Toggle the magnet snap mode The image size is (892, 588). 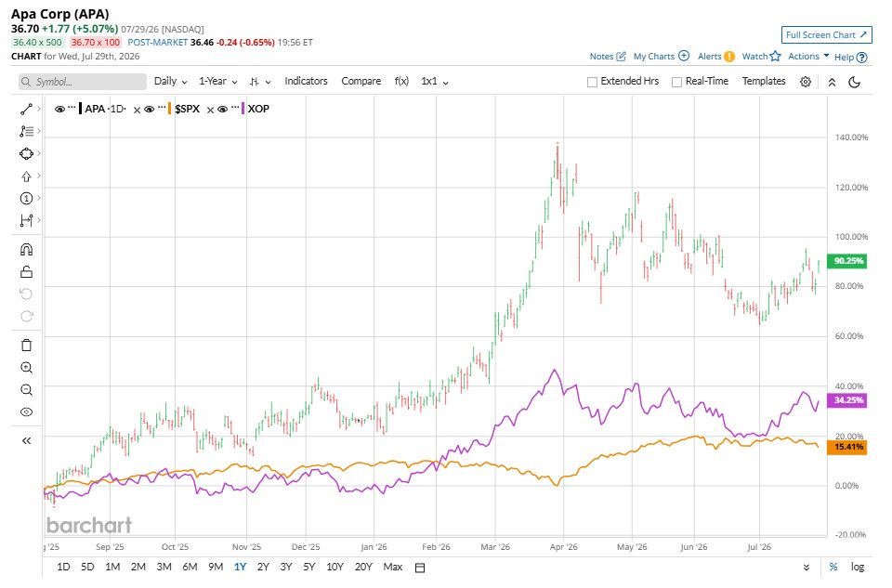point(26,250)
